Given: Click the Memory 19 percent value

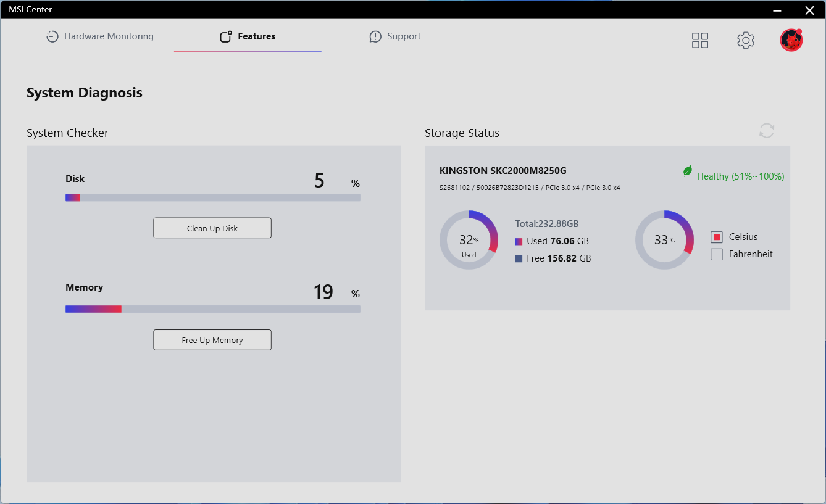Looking at the screenshot, I should coord(323,292).
